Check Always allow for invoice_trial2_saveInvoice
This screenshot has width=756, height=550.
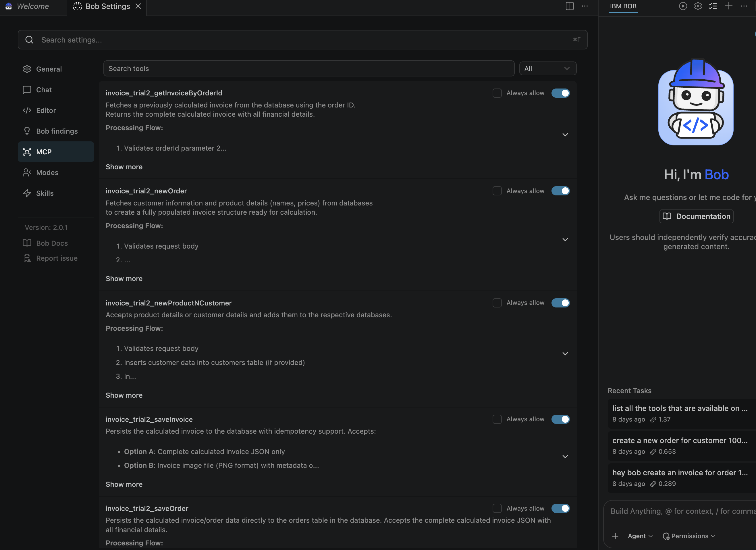click(x=497, y=419)
